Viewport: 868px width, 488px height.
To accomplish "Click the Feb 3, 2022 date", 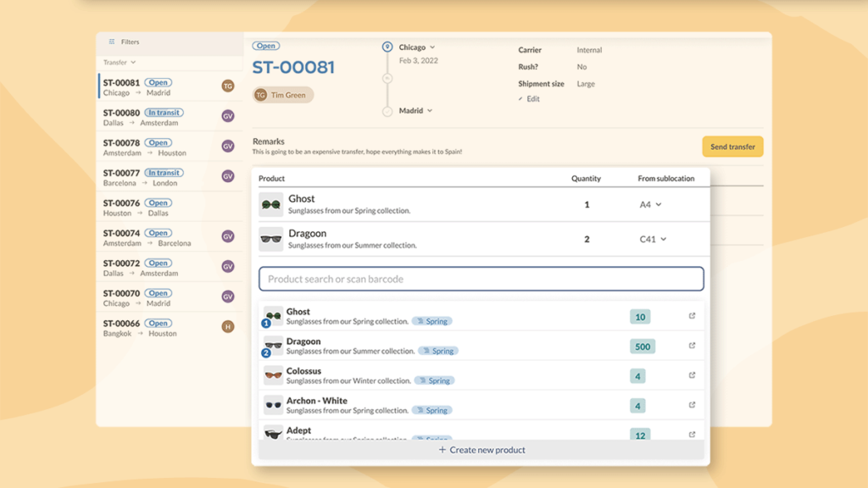I will tap(419, 61).
